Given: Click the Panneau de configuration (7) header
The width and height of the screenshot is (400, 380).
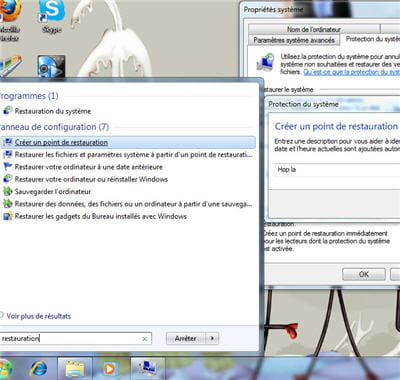Looking at the screenshot, I should tap(54, 127).
